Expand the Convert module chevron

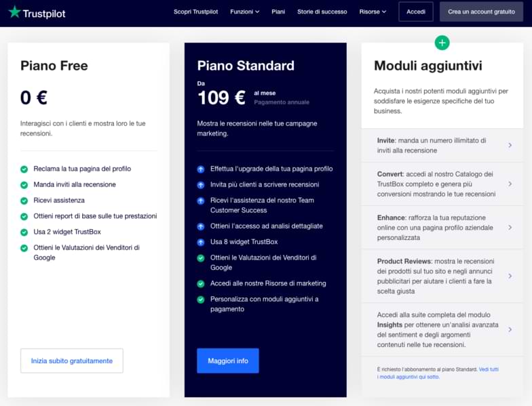click(510, 184)
